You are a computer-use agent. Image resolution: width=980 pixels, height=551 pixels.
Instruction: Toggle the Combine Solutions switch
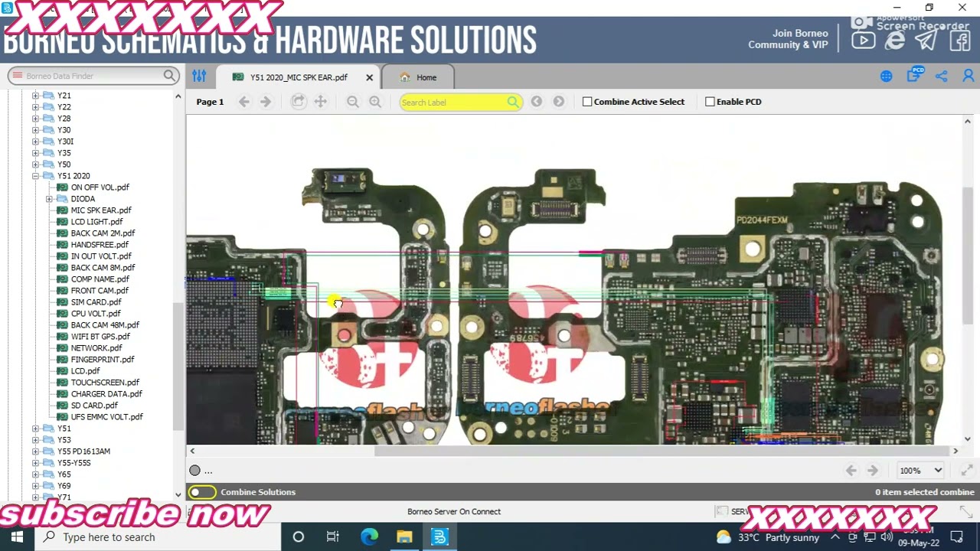[202, 492]
